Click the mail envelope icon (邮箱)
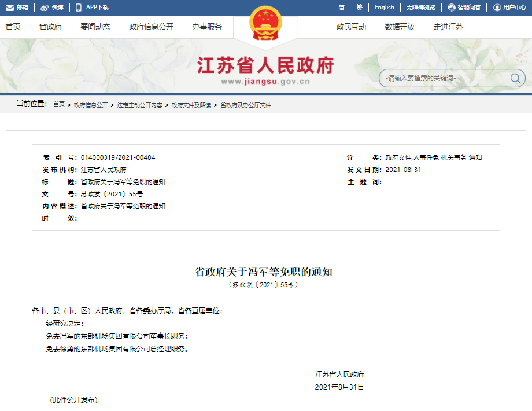 tap(10, 8)
